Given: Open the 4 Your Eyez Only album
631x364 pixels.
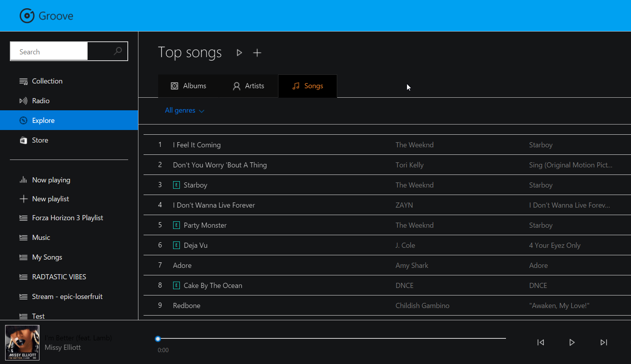Looking at the screenshot, I should pos(554,245).
